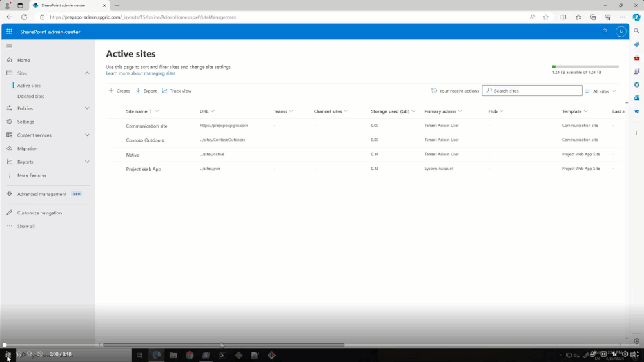Open the Primary admin column menu

460,111
